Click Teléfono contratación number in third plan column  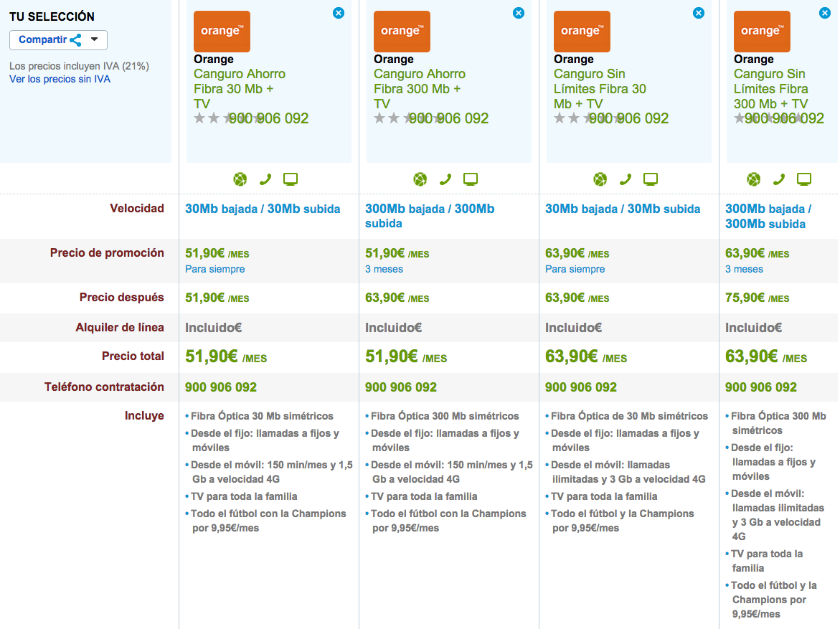tap(581, 387)
